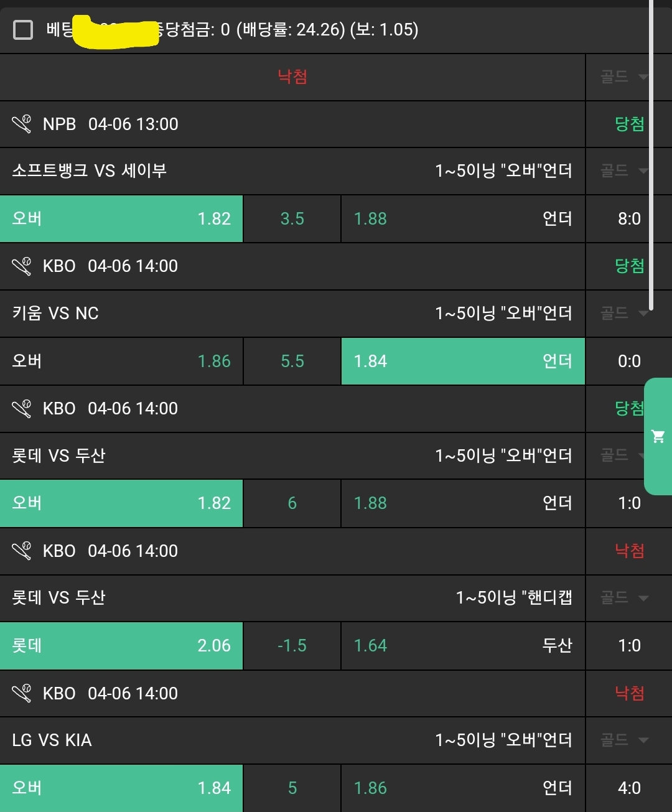Select 언더 1.86 for LG VS KIA
Viewport: 672px width, 812px height.
[463, 788]
